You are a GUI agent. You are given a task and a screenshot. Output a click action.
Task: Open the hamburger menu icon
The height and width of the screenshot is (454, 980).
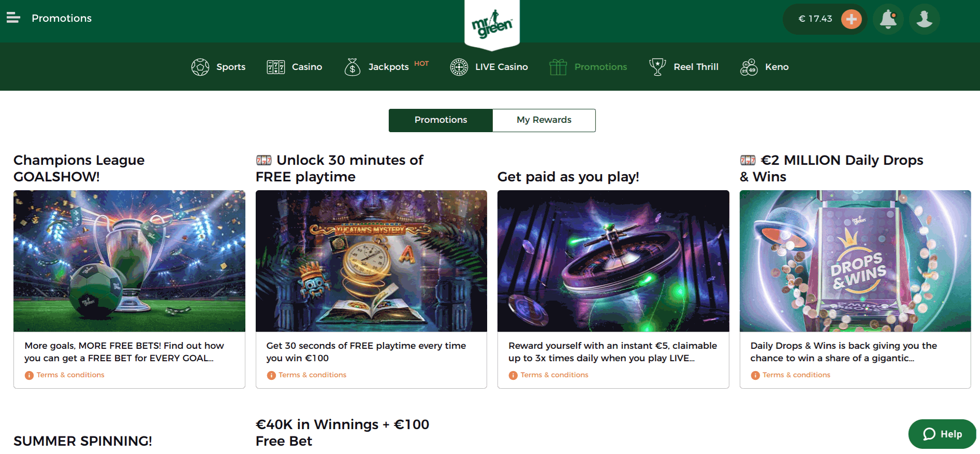point(13,18)
